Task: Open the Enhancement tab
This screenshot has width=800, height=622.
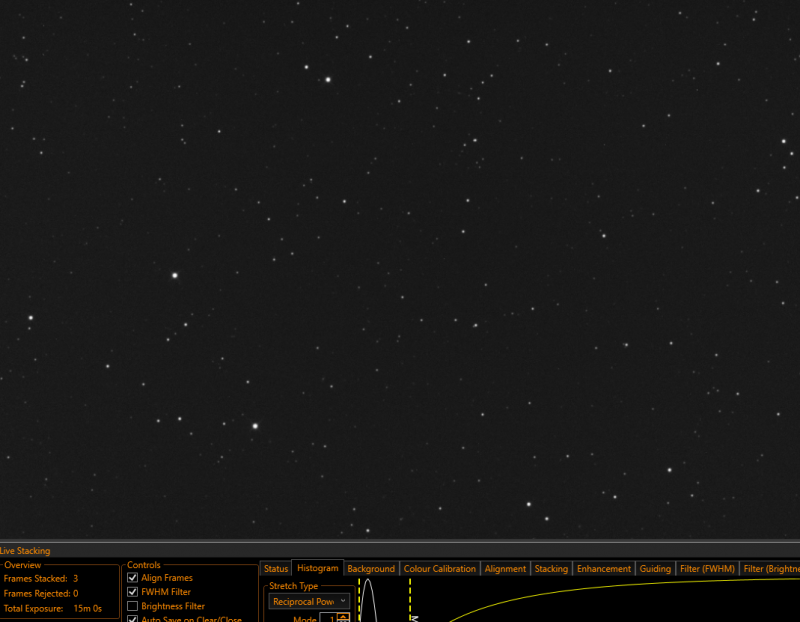Action: tap(604, 568)
